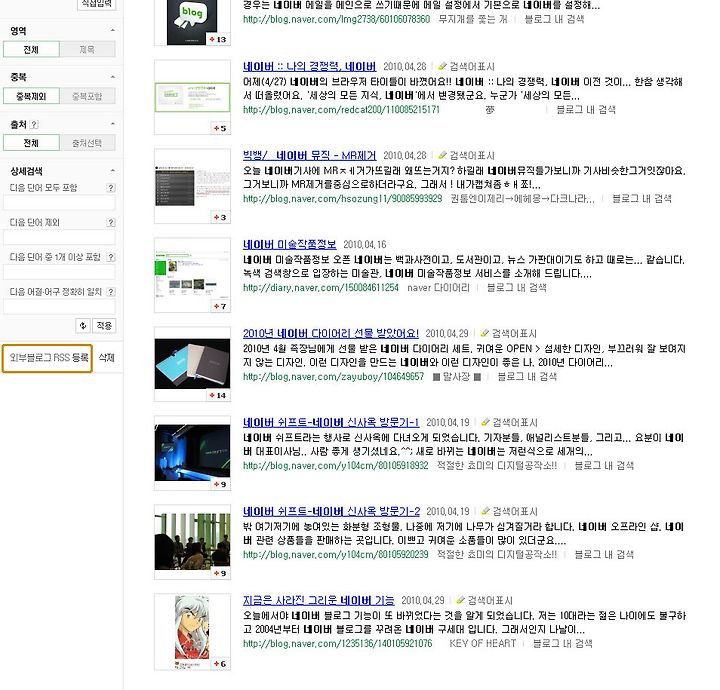Open post 지금은 사라진 그리운 네이버 기능
The width and height of the screenshot is (720, 690).
tap(319, 600)
